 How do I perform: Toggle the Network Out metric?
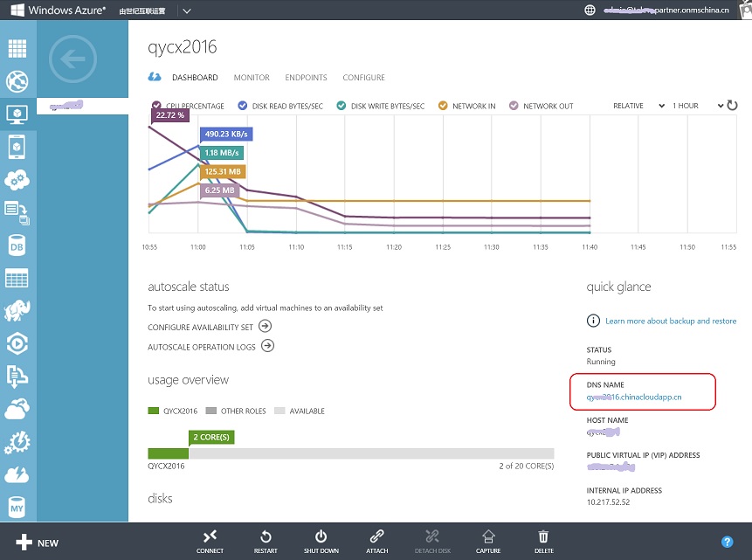pyautogui.click(x=514, y=106)
